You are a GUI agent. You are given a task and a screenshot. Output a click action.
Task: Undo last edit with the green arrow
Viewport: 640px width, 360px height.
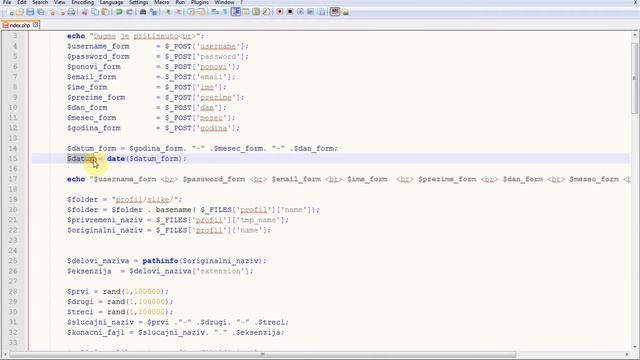click(119, 12)
